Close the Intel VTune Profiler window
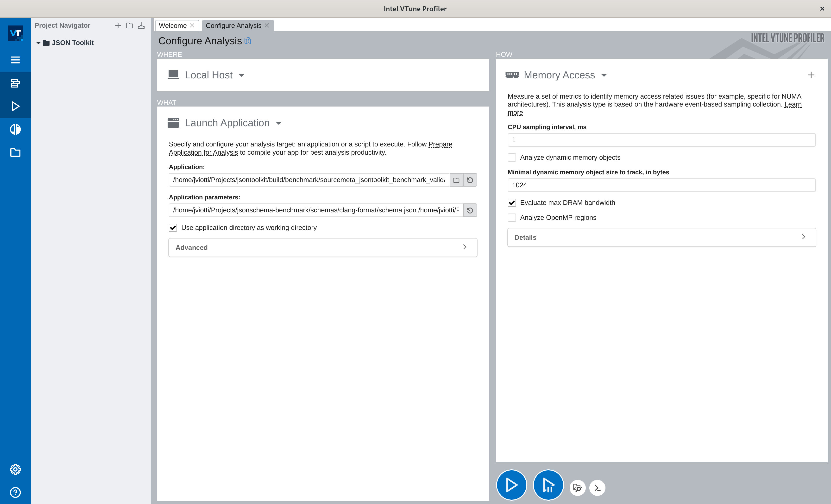The height and width of the screenshot is (504, 831). (822, 9)
